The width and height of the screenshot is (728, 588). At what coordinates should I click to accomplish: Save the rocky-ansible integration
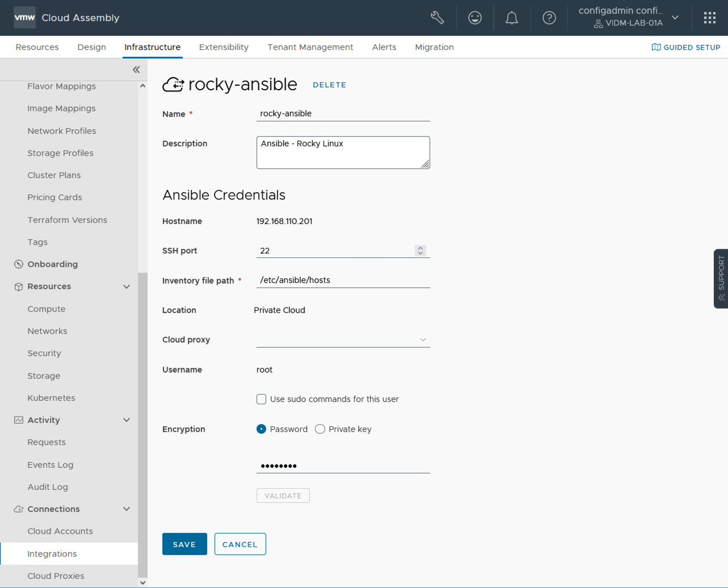(x=184, y=544)
